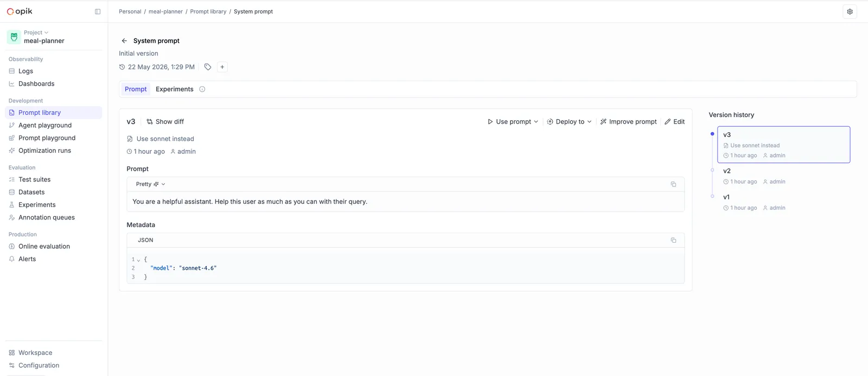Click the "sonnet-4.6" model value
The height and width of the screenshot is (376, 868).
(x=197, y=268)
